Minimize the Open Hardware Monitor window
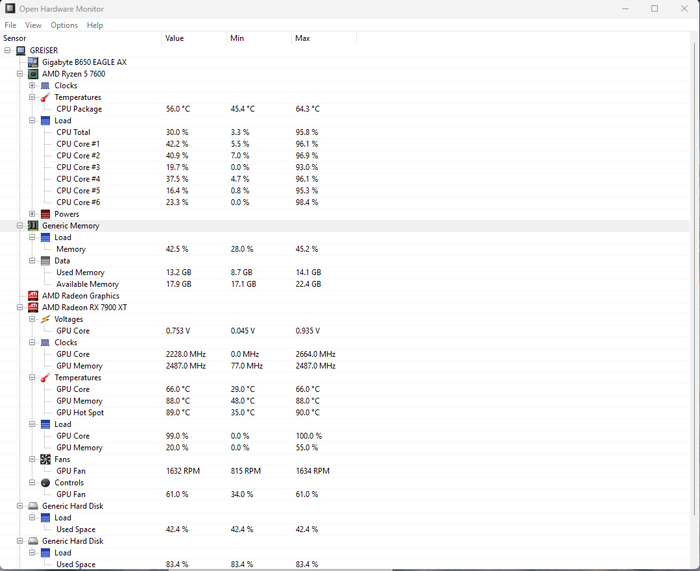The height and width of the screenshot is (571, 700). [x=625, y=8]
